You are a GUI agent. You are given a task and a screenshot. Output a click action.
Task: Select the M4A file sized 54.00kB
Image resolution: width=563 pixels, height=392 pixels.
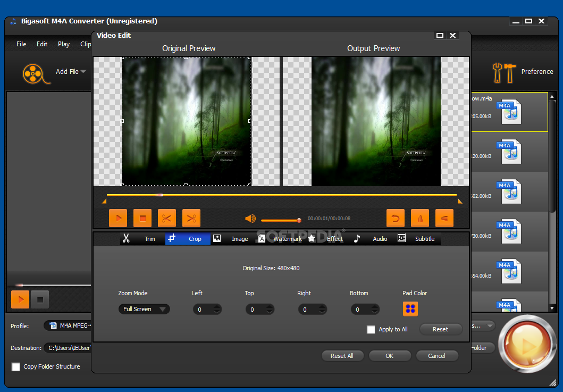coord(510,272)
